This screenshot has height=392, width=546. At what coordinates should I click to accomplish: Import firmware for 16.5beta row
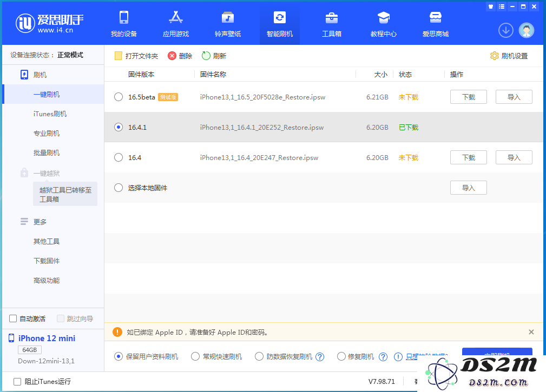point(514,97)
